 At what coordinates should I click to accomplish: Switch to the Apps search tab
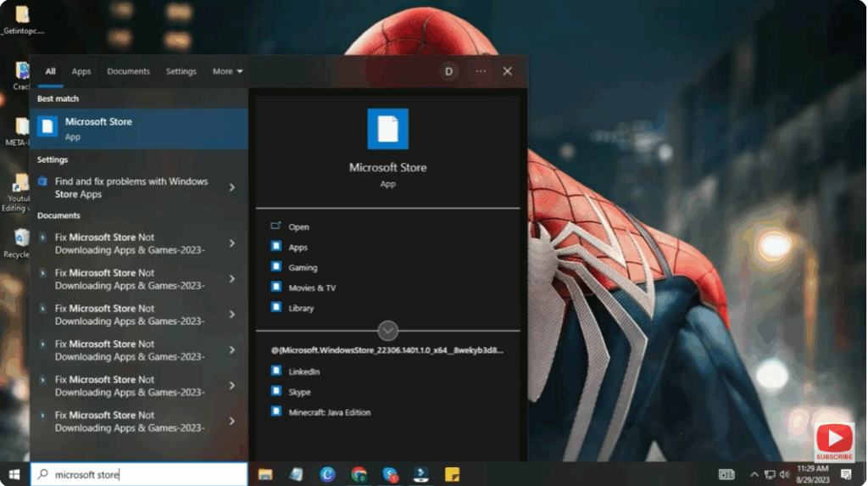pos(81,71)
